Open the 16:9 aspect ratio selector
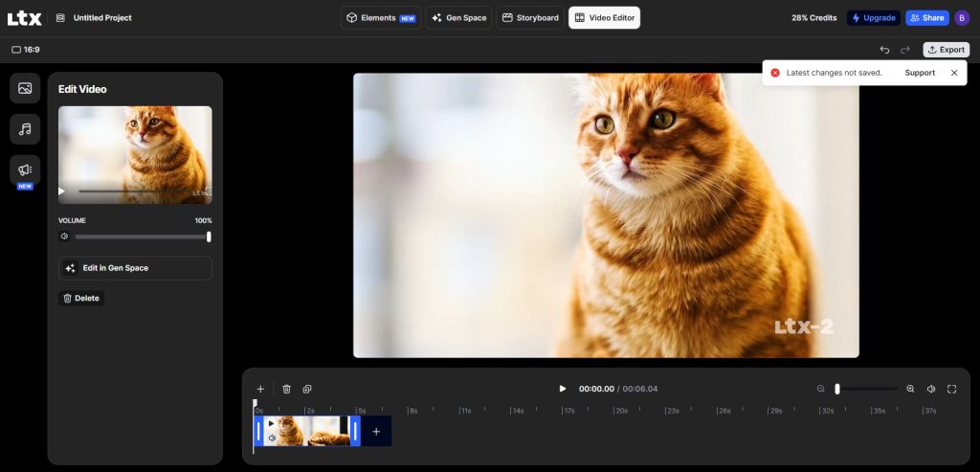The height and width of the screenshot is (472, 980). (x=26, y=50)
